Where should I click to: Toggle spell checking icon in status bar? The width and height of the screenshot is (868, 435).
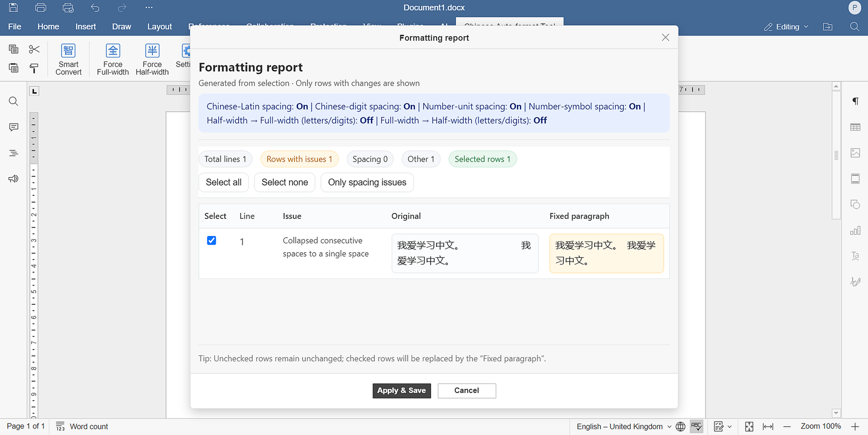pos(696,426)
